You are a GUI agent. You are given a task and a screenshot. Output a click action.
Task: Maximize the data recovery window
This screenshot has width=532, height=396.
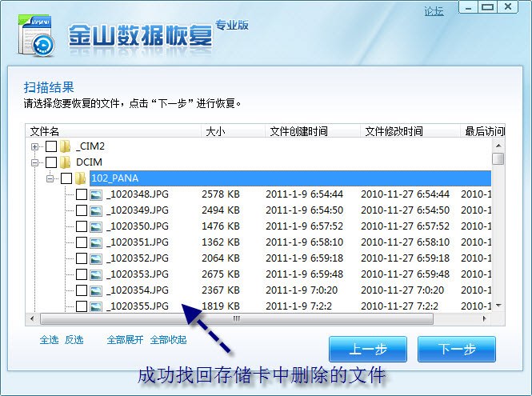[x=488, y=6]
